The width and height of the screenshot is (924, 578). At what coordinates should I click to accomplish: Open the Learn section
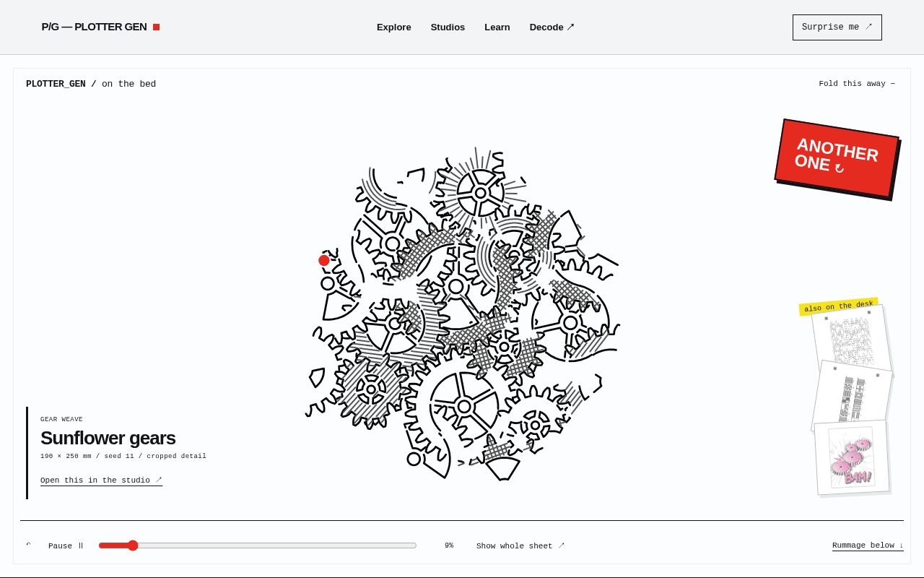(497, 27)
